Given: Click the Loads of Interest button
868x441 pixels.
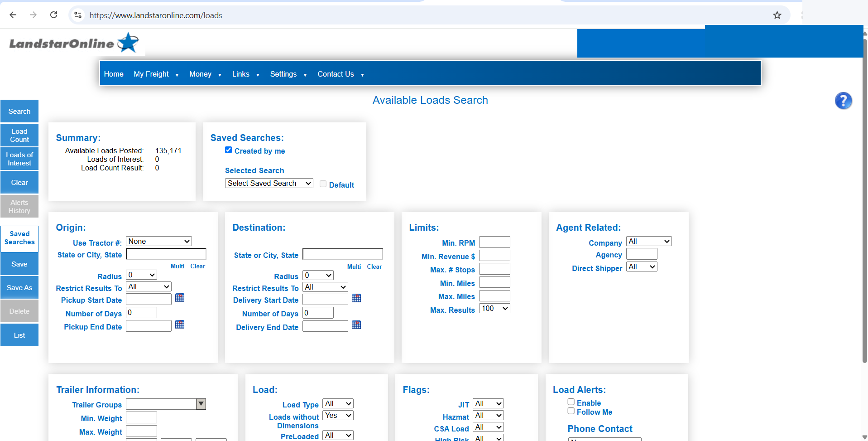Looking at the screenshot, I should [x=19, y=159].
